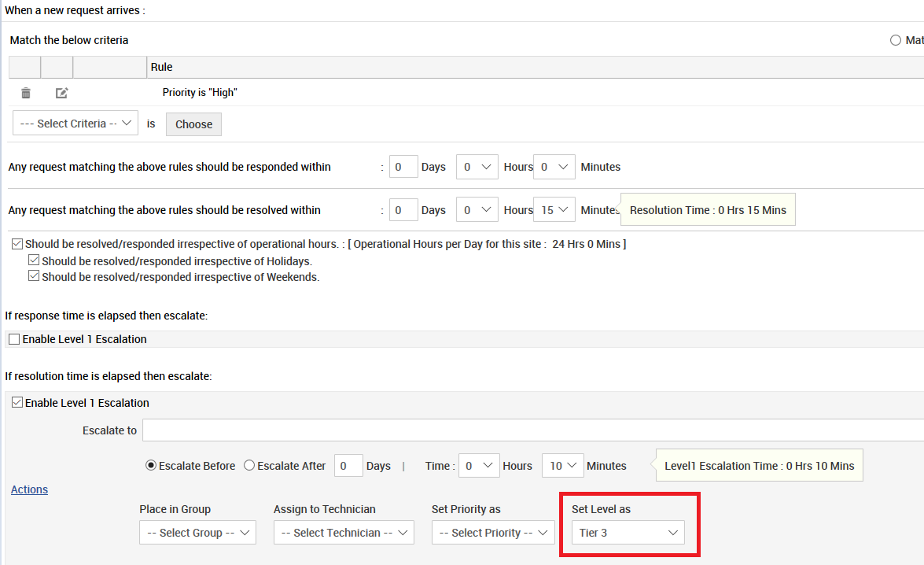Open the Select Criteria dropdown
924x565 pixels.
tap(75, 123)
